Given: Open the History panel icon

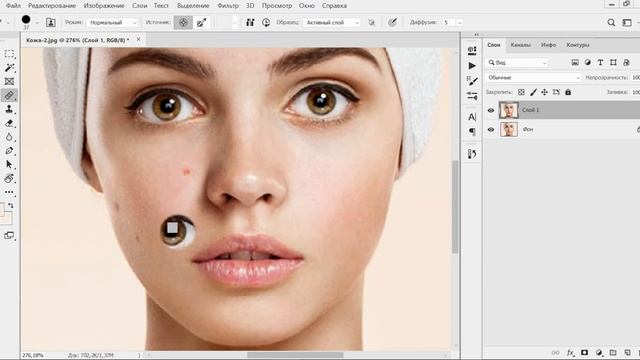Looking at the screenshot, I should coord(472,154).
